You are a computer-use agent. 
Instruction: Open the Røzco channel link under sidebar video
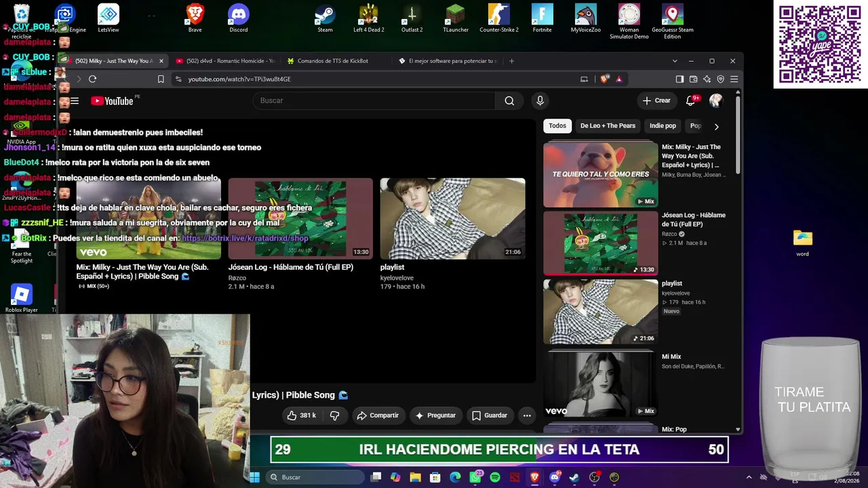(x=669, y=234)
